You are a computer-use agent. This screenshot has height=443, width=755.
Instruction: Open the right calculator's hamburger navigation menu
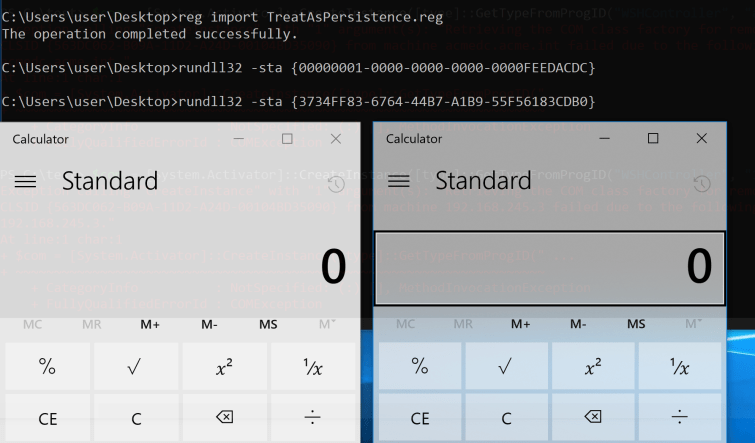[x=399, y=181]
